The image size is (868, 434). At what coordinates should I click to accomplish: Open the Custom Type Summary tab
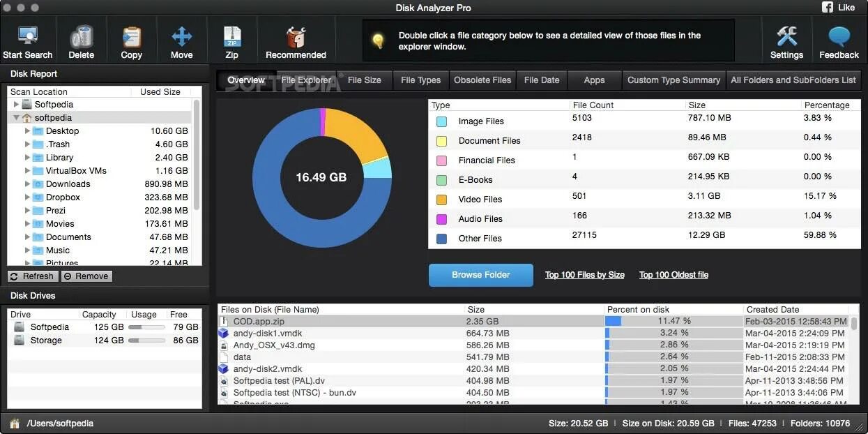coord(673,80)
